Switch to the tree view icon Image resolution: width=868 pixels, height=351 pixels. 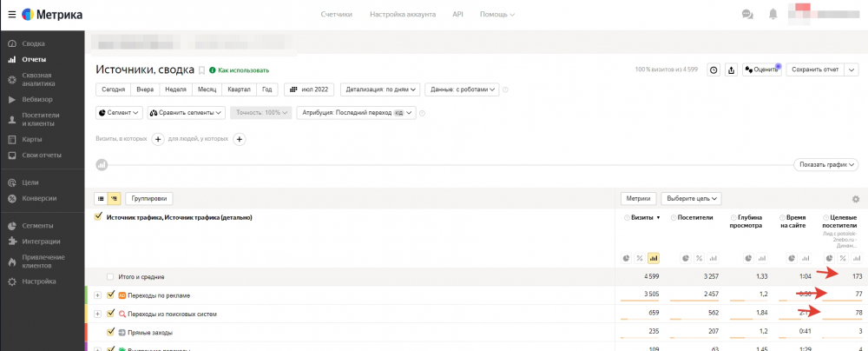tap(114, 198)
